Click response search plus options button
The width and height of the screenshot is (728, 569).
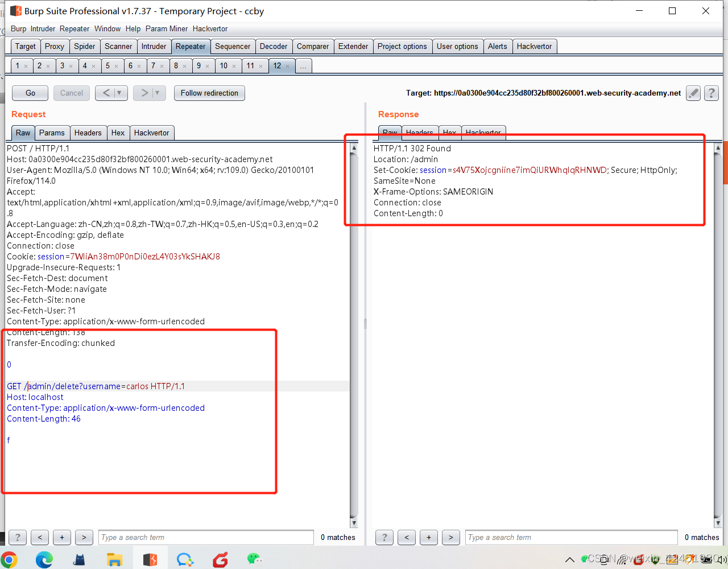429,537
